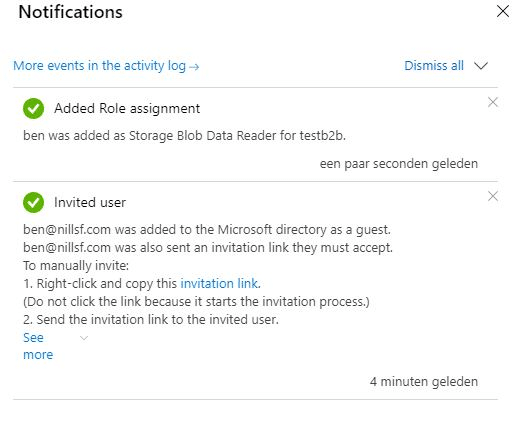
Task: Expand the chevron beside Dismiss all
Action: click(x=481, y=66)
